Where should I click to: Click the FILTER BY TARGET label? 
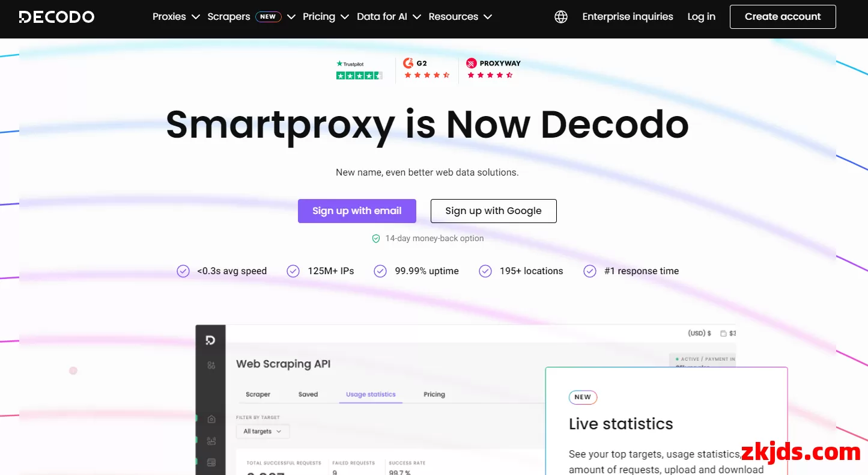[x=258, y=417]
